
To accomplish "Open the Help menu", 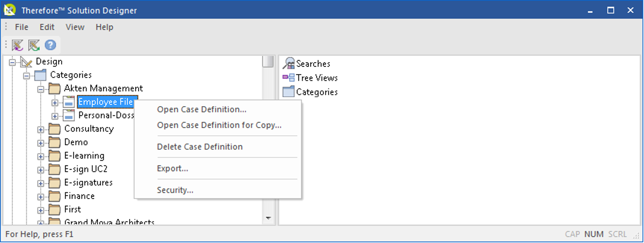I will coord(104,27).
